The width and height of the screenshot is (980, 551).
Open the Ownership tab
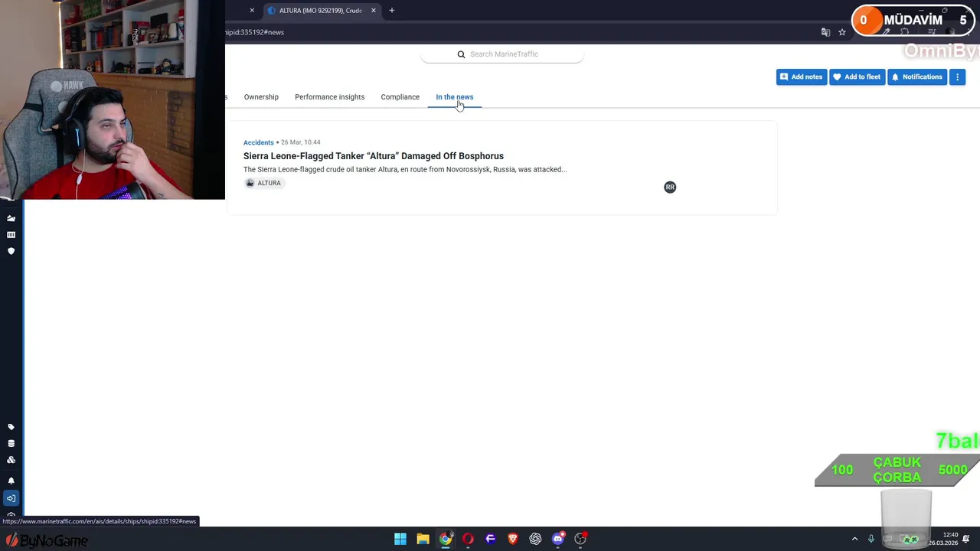[x=261, y=97]
